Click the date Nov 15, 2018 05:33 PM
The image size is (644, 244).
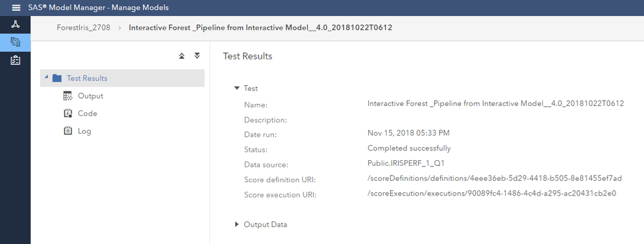409,134
